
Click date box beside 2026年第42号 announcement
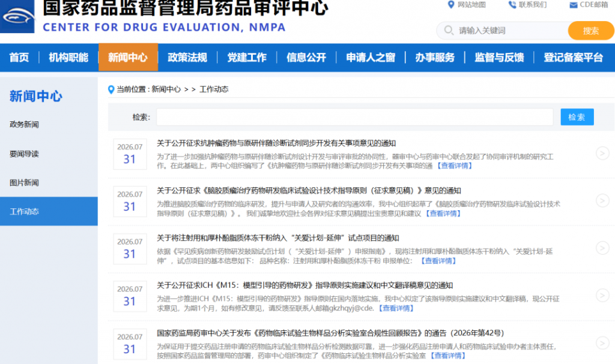pos(130,344)
